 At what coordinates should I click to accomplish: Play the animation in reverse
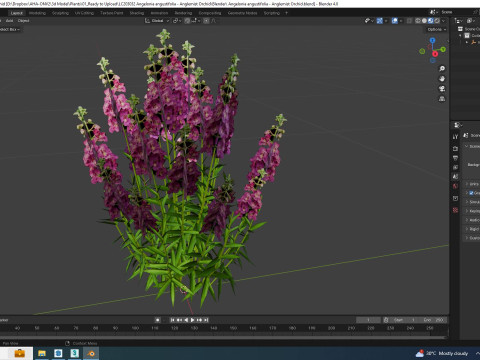pos(186,320)
